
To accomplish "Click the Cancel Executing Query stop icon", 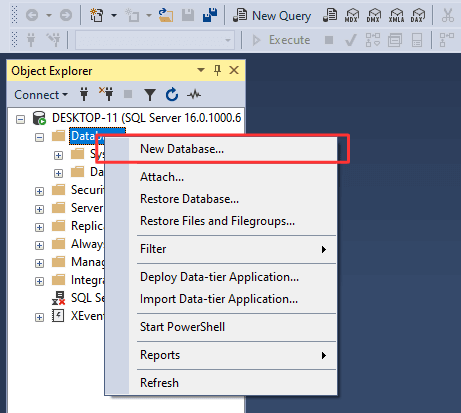I will click(329, 40).
